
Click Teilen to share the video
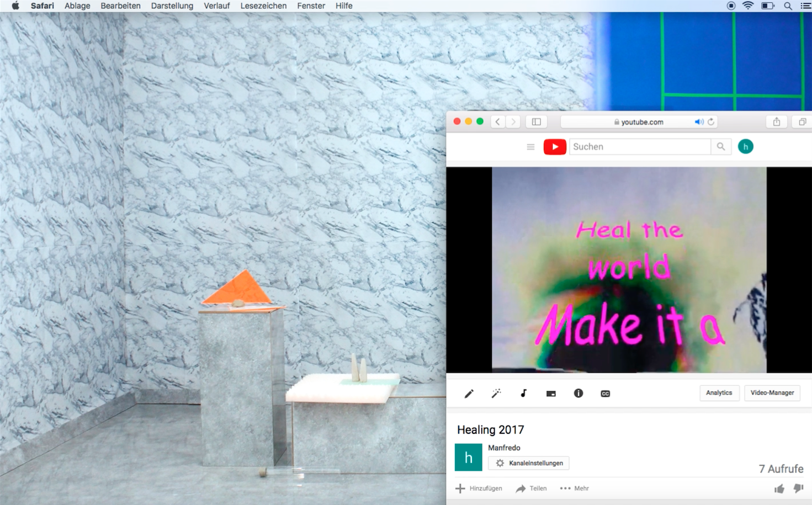(x=531, y=488)
